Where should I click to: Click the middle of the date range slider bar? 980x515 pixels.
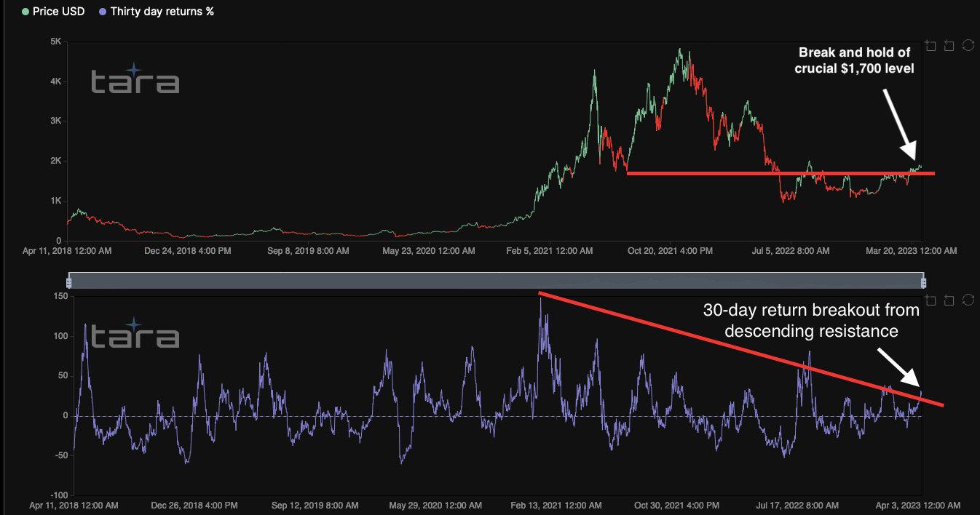496,281
